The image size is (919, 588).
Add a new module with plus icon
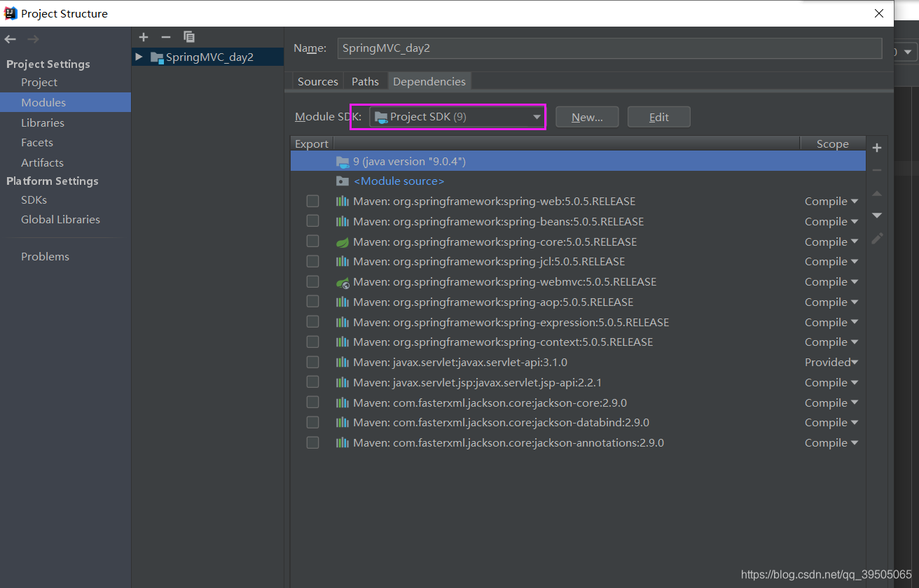tap(144, 37)
